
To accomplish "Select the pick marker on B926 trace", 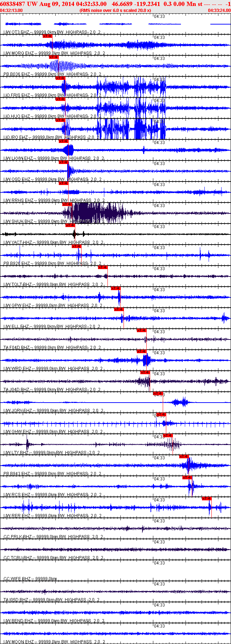I will click(76, 246).
